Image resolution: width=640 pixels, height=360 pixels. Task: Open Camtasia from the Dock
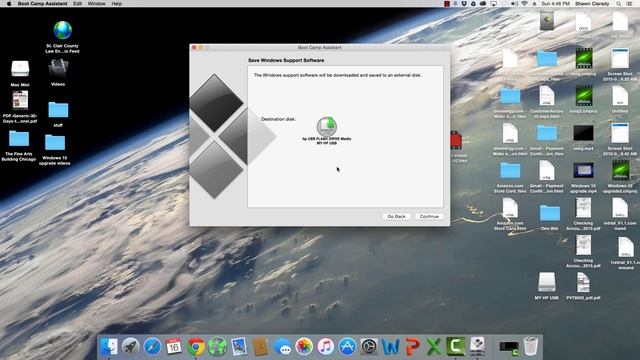point(456,347)
